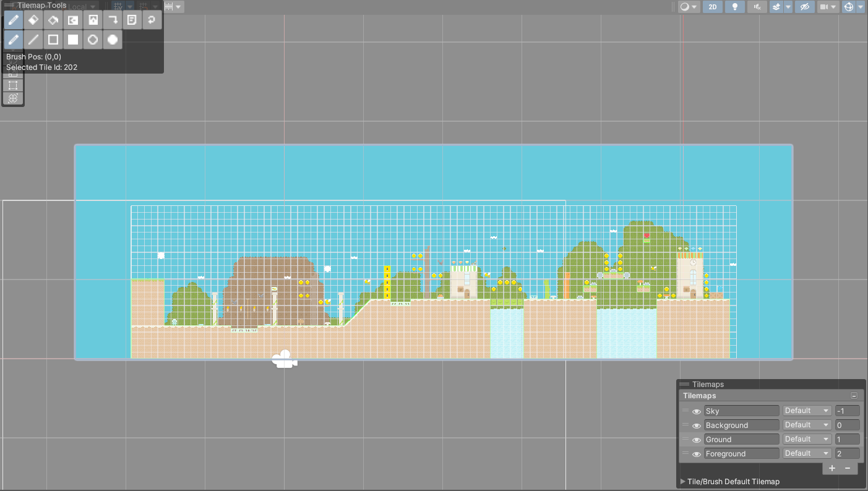Edit Sky order in layer value -1

[x=847, y=411]
